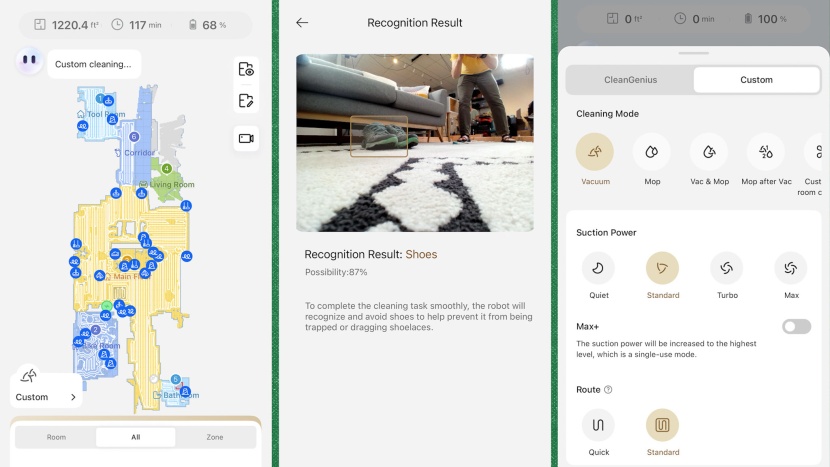The image size is (830, 467).
Task: Choose the Mop cleaning mode
Action: coord(652,152)
